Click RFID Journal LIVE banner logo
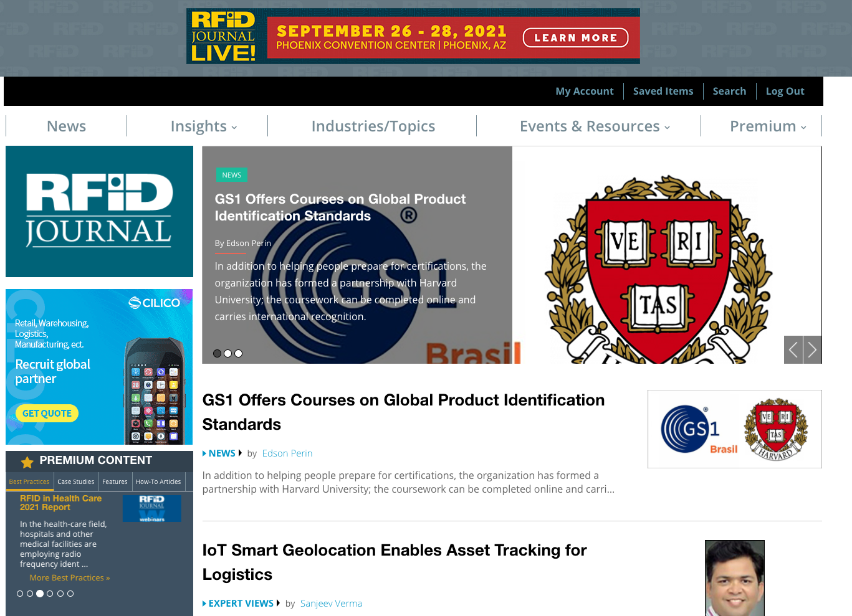Screen dimensions: 852x616 point(224,36)
